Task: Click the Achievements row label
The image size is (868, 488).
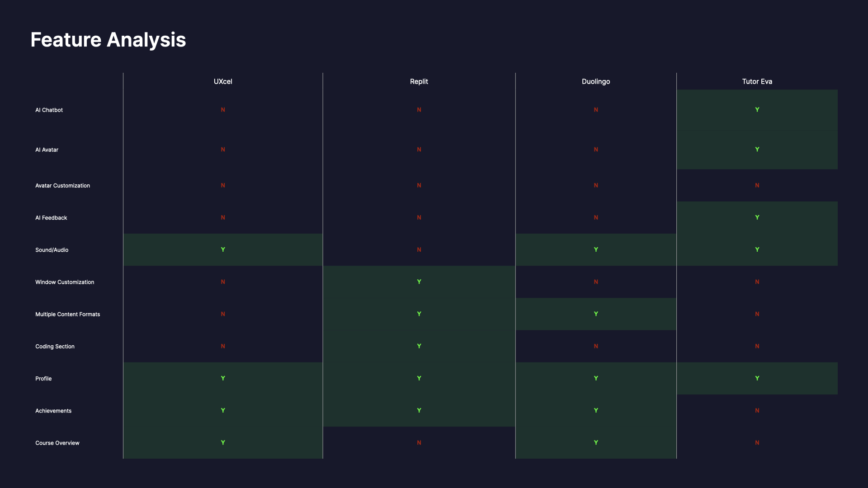Action: [53, 411]
